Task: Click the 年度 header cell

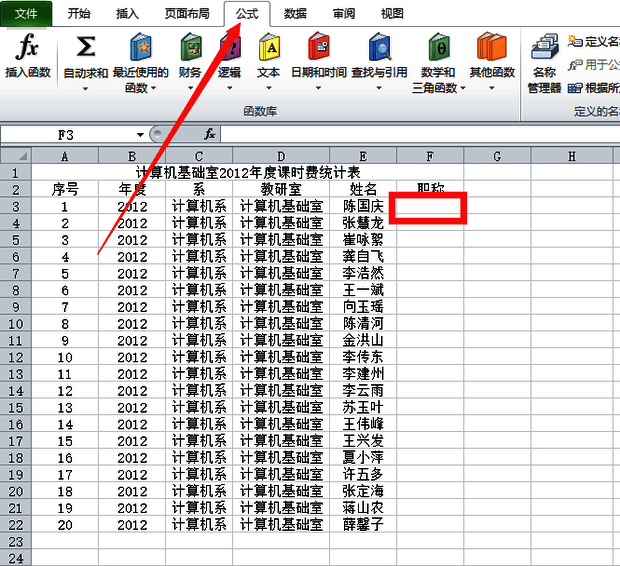Action: 132,189
